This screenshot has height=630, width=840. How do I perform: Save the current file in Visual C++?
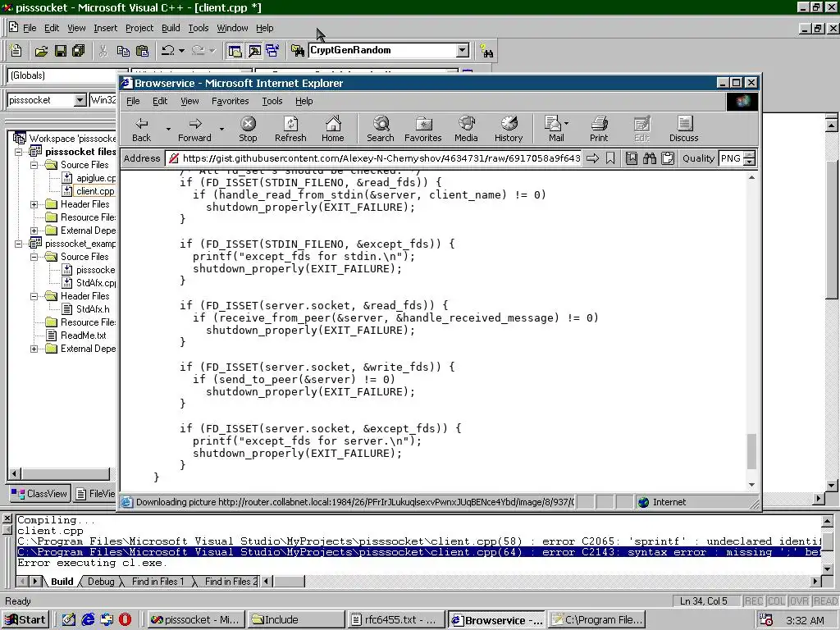point(60,51)
